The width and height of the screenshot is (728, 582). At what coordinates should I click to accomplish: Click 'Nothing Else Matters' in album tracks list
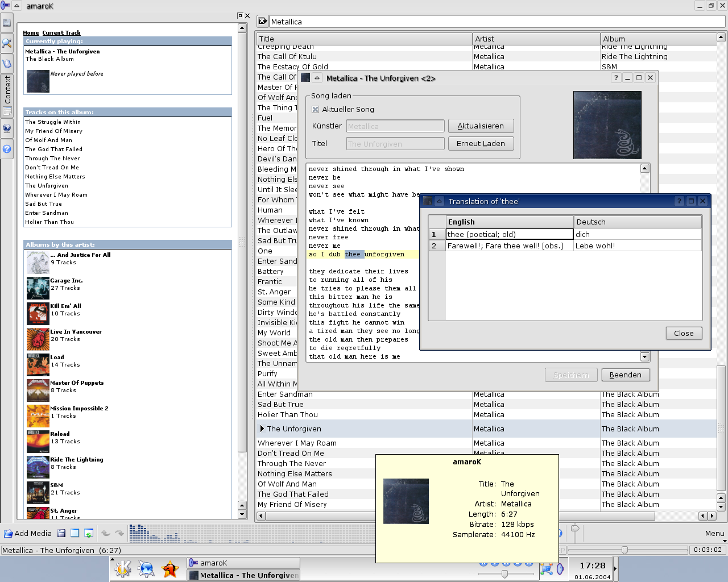pyautogui.click(x=55, y=177)
